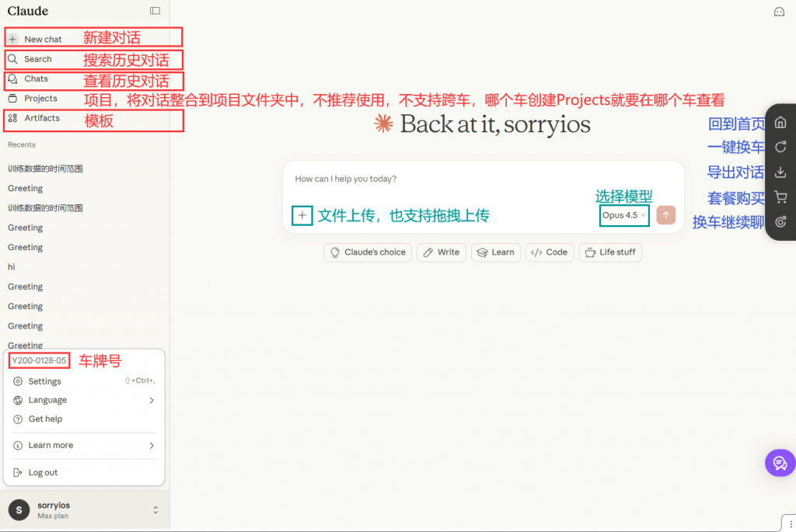The width and height of the screenshot is (796, 532).
Task: Open the Opus 4.5 model selector
Action: coord(623,216)
